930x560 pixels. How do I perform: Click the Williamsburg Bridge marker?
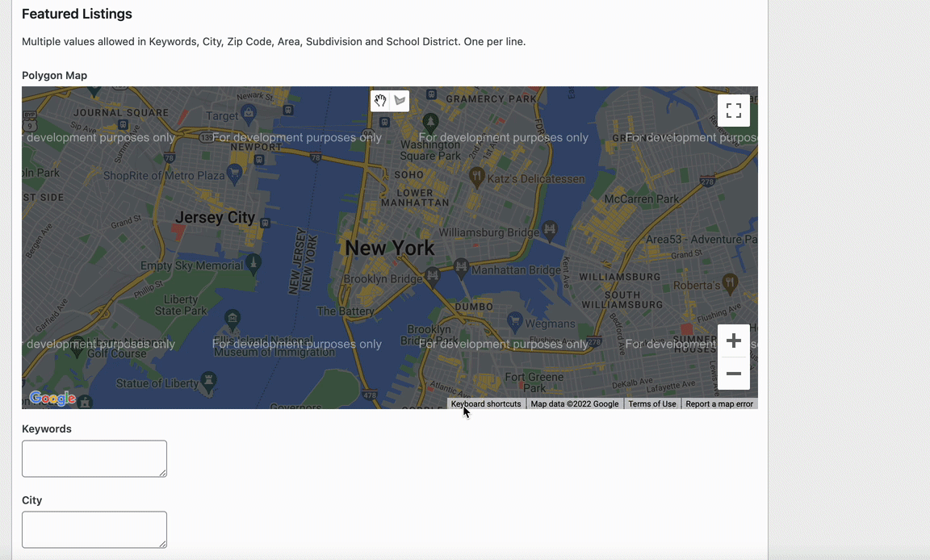point(550,231)
